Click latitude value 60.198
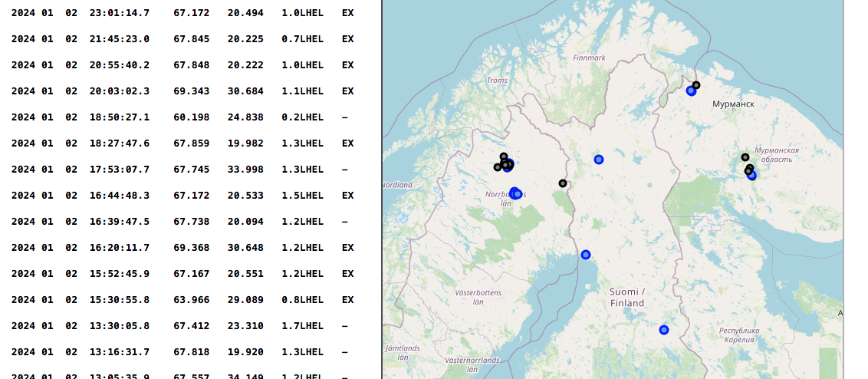The image size is (868, 379). (x=192, y=117)
